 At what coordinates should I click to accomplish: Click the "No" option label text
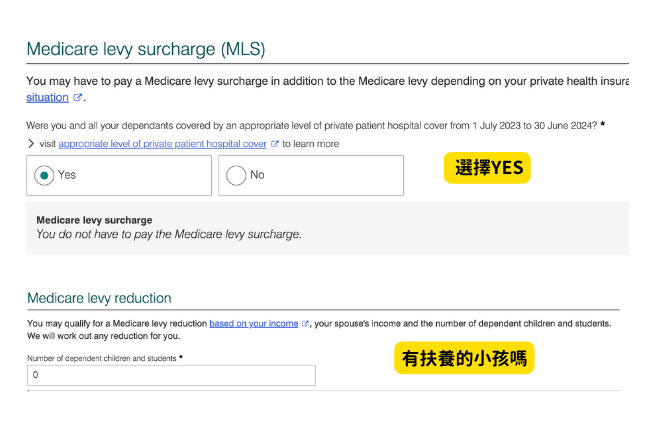[x=257, y=175]
